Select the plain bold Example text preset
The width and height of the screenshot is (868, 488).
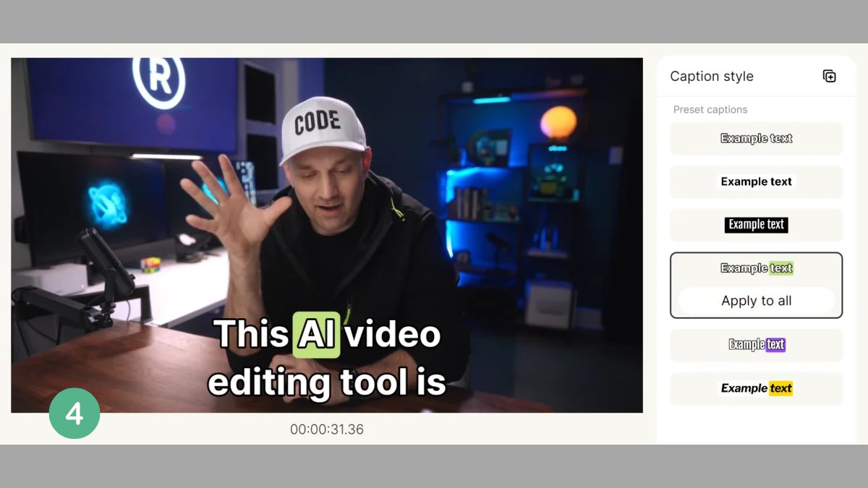[756, 181]
